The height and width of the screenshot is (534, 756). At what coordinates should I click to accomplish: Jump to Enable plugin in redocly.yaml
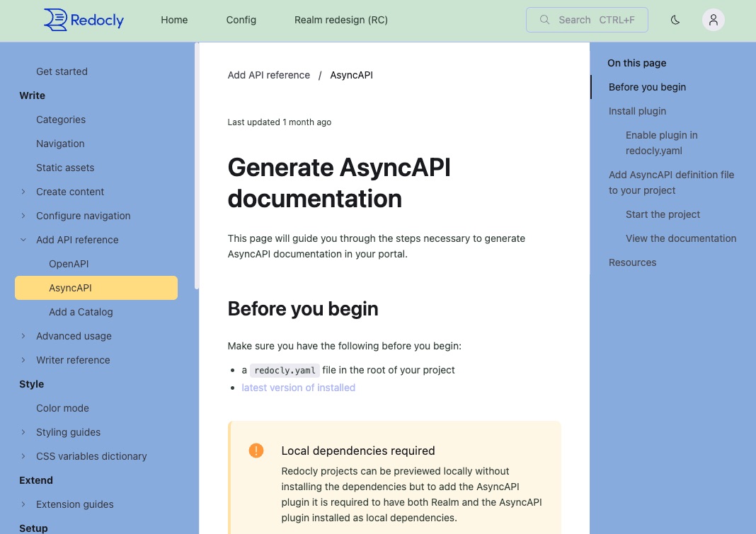(661, 143)
